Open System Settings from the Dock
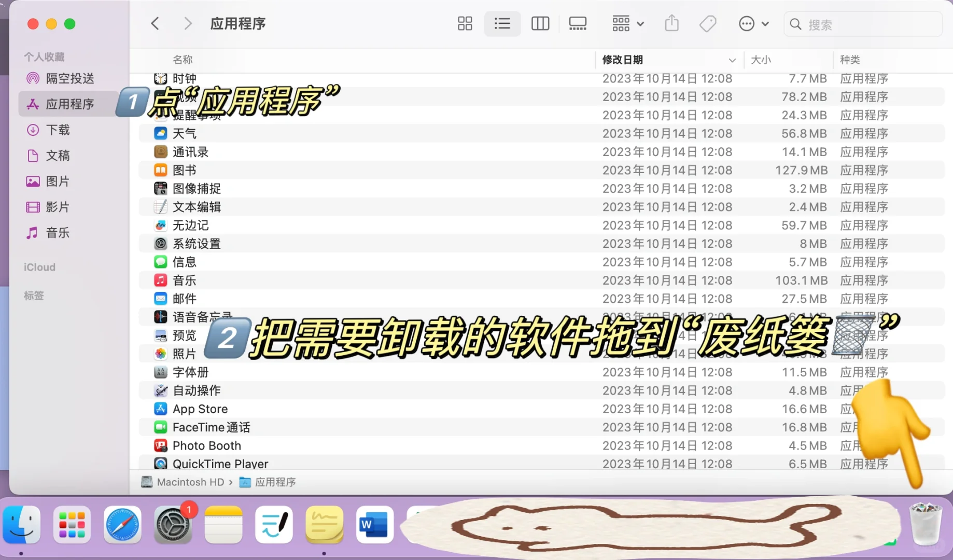953x560 pixels. (172, 525)
